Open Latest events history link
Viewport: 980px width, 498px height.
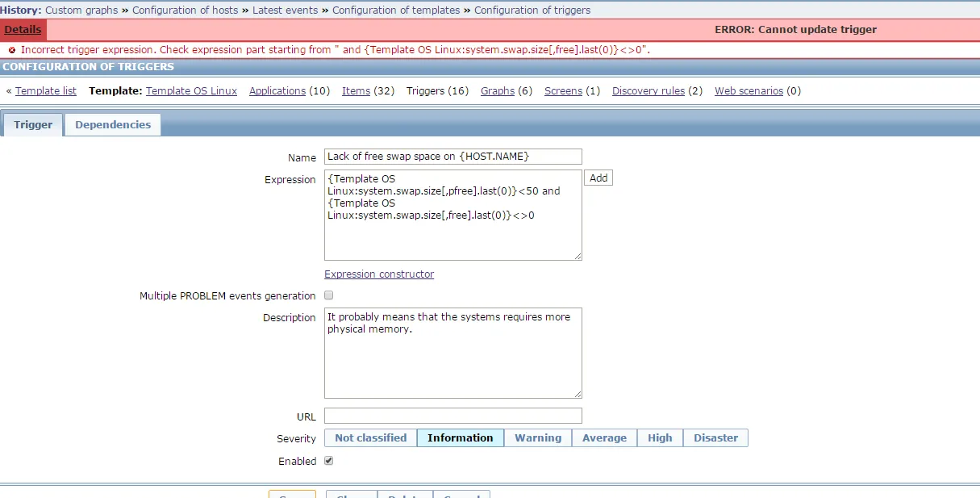[x=285, y=10]
